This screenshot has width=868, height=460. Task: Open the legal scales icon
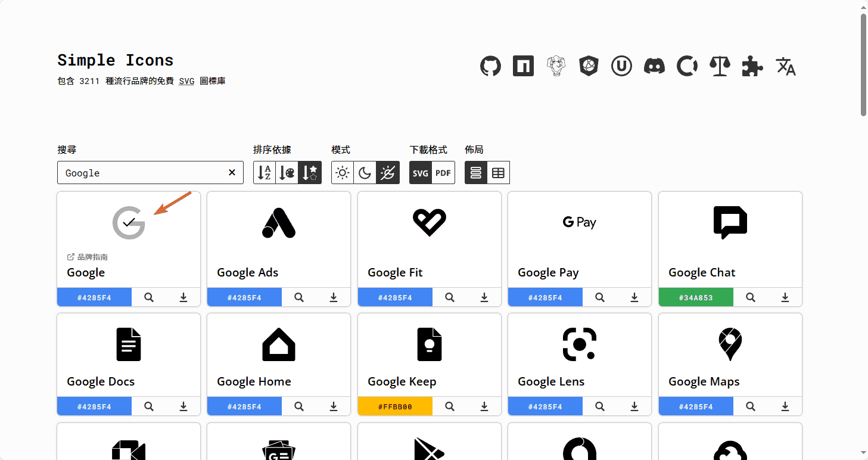[720, 66]
